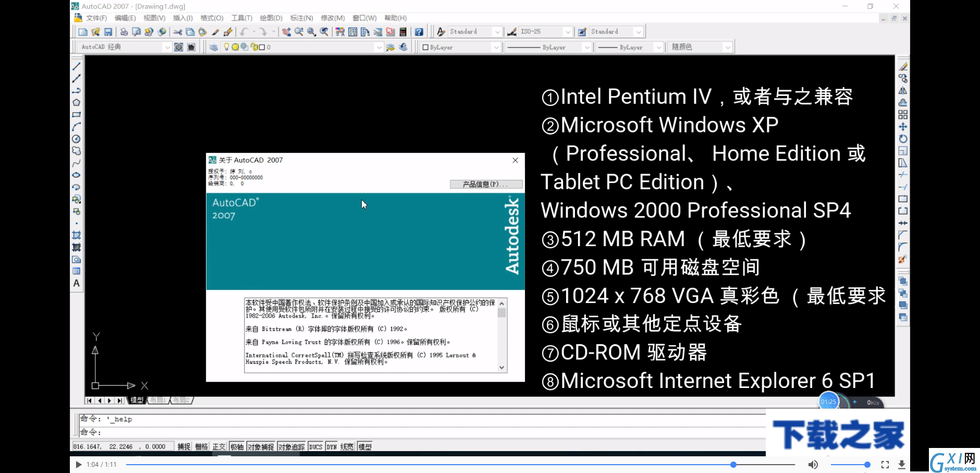The height and width of the screenshot is (473, 980).
Task: Toggle 线宽 lineweight display in status bar
Action: 347,447
